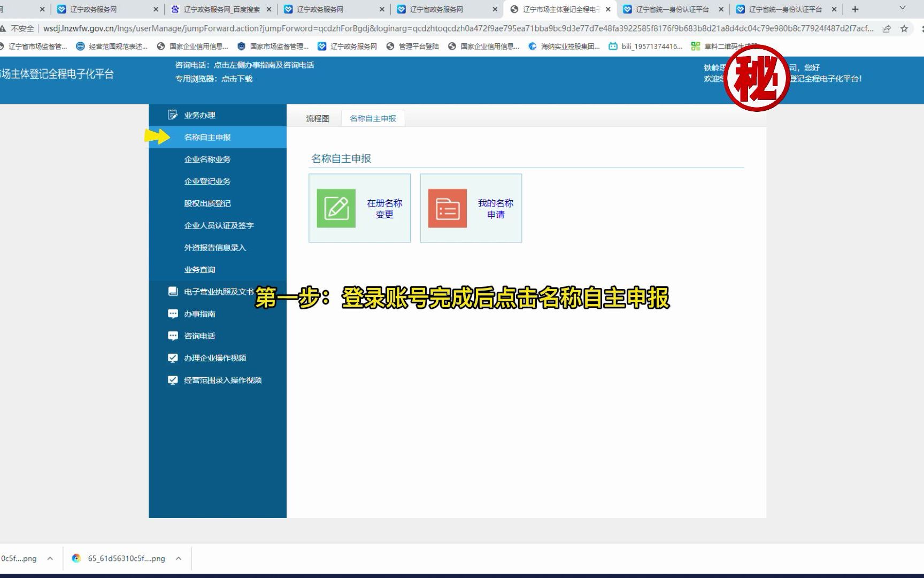Screen dimensions: 924x578
Task: Click the 经营范围录入操作视频 checkmark icon
Action: coord(173,380)
